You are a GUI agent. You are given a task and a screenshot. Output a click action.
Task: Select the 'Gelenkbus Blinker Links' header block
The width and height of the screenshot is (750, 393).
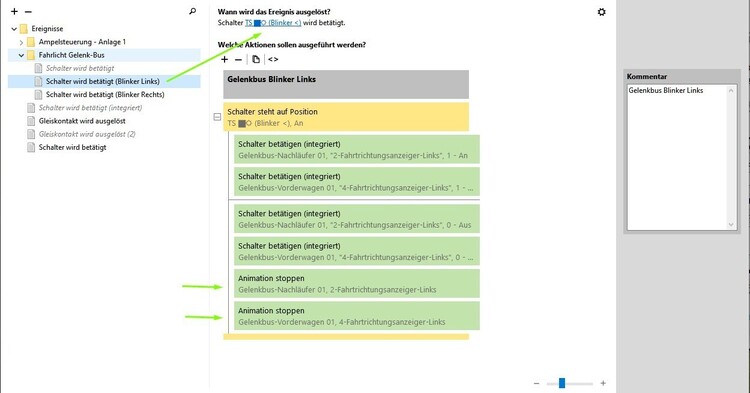click(x=346, y=84)
